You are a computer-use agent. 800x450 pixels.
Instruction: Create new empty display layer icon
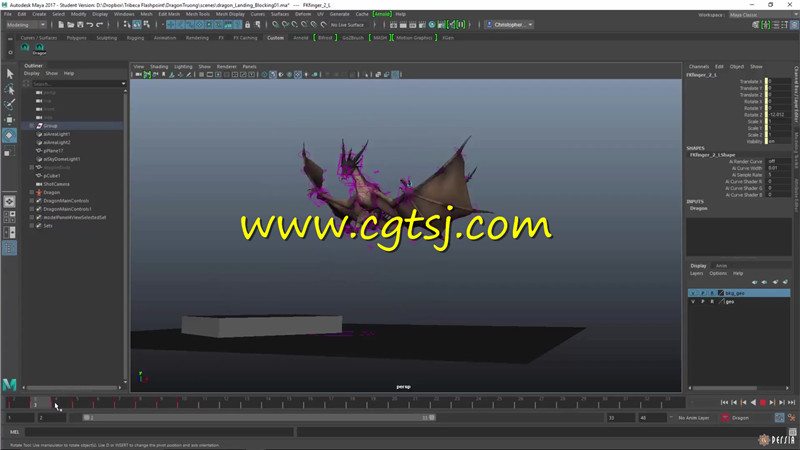pos(776,282)
